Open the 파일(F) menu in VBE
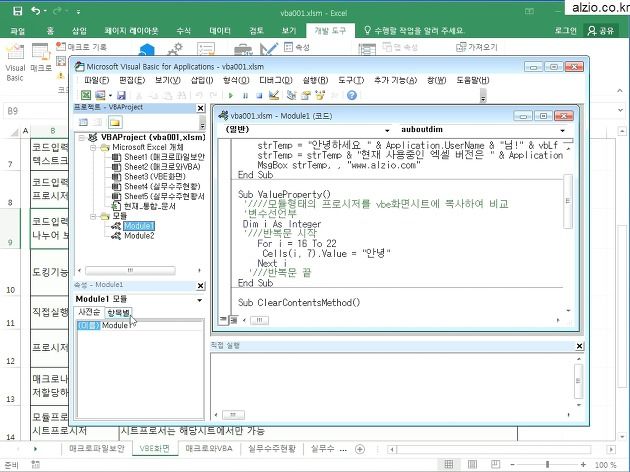The height and width of the screenshot is (472, 630). click(96, 80)
